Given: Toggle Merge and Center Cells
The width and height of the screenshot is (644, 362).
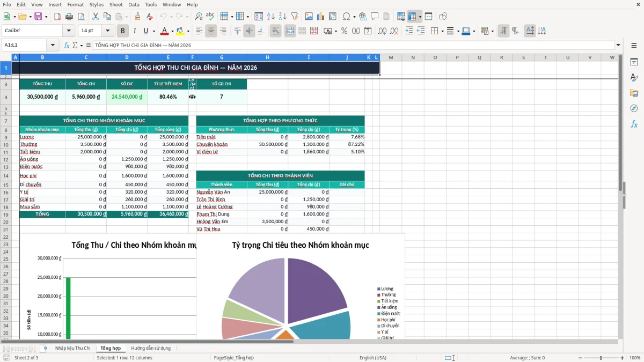Looking at the screenshot, I should point(290,31).
